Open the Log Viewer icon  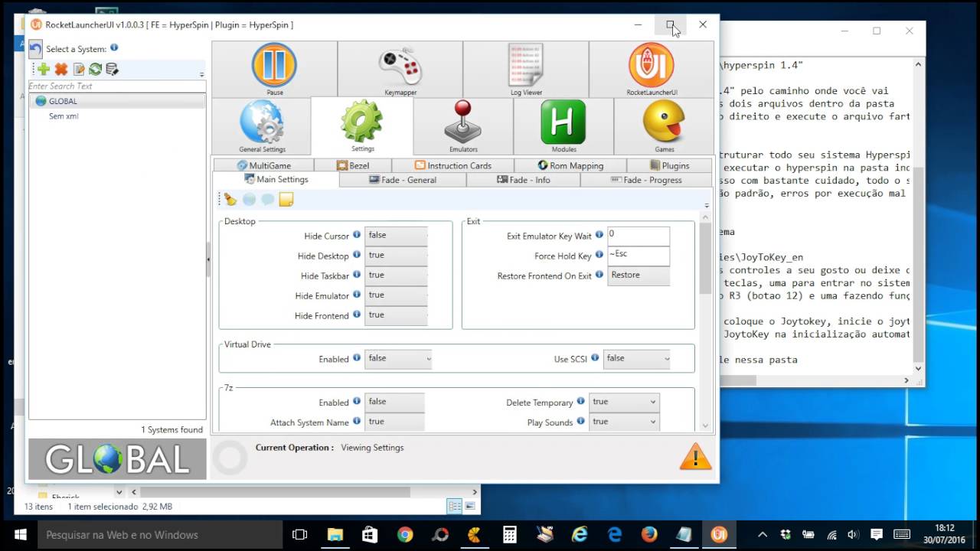tap(526, 66)
